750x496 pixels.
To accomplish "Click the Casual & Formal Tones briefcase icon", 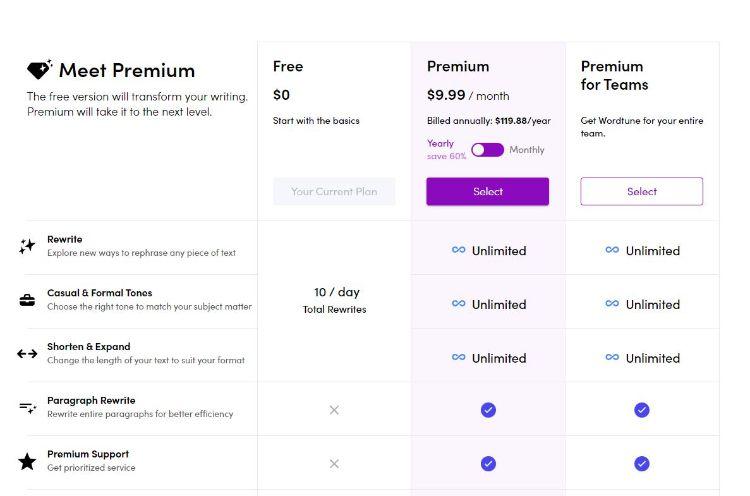I will (x=27, y=300).
